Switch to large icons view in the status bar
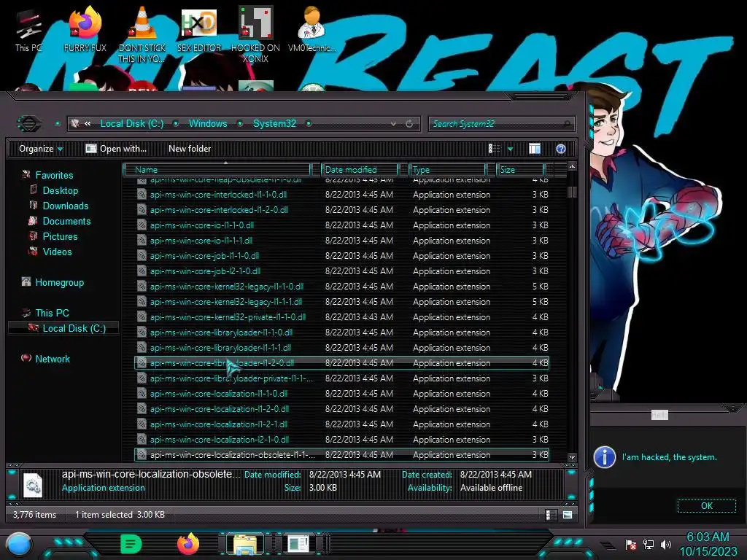 tap(568, 515)
